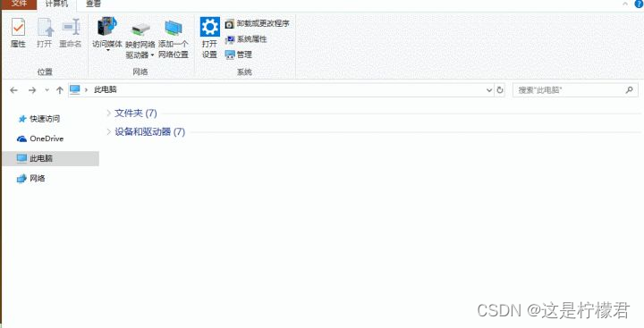Open recent locations dropdown arrow

[x=47, y=90]
